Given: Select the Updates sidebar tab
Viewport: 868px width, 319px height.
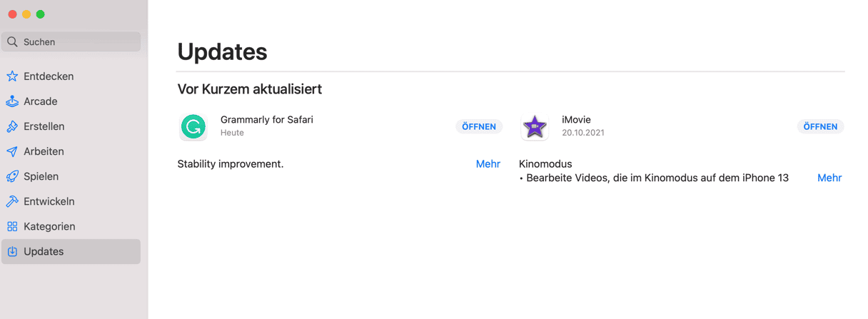Looking at the screenshot, I should [71, 251].
